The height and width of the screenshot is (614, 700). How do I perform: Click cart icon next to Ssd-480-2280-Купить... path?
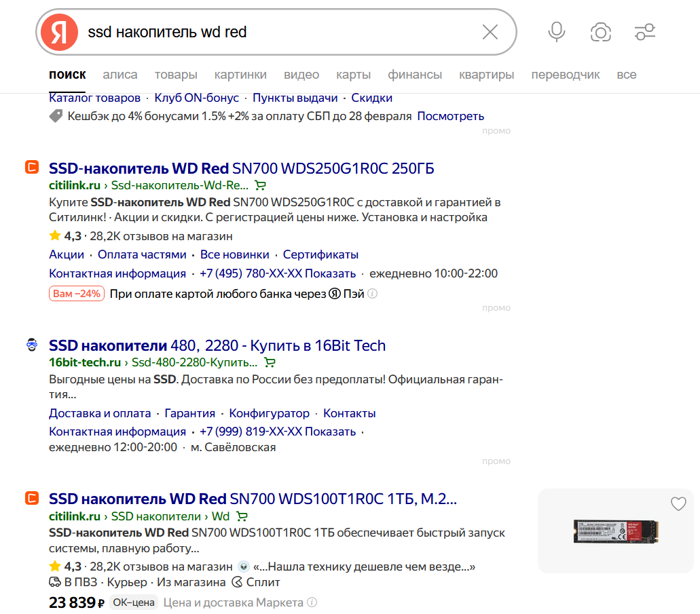[270, 362]
